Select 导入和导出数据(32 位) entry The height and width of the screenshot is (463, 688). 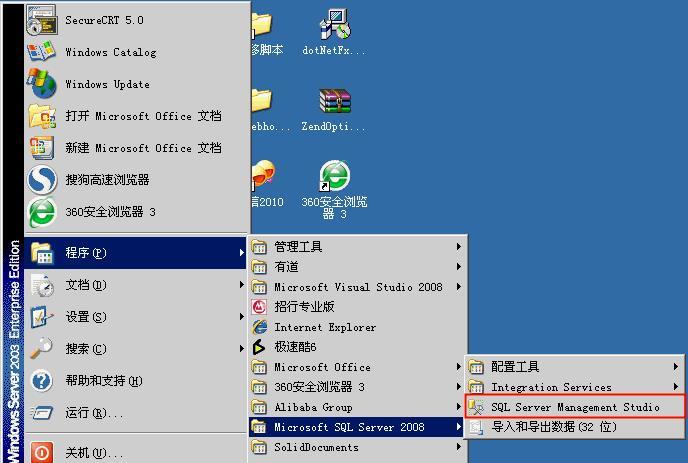click(553, 427)
